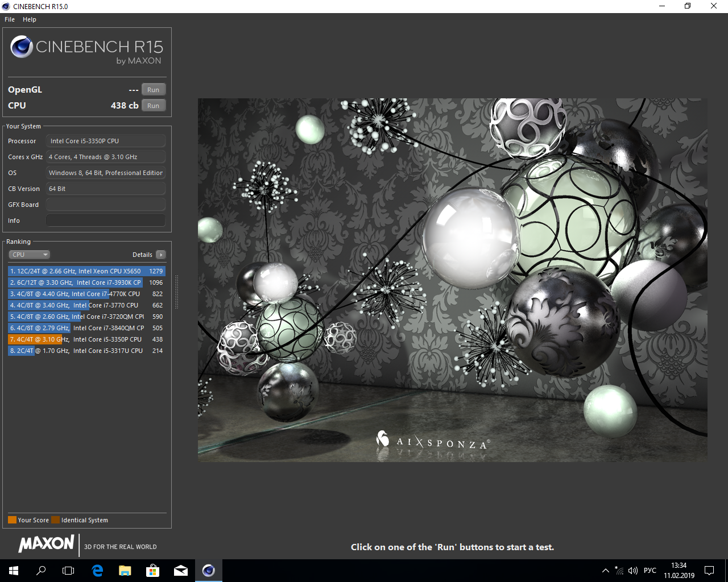The image size is (728, 582).
Task: Launch Microsoft Edge from taskbar
Action: click(x=97, y=571)
